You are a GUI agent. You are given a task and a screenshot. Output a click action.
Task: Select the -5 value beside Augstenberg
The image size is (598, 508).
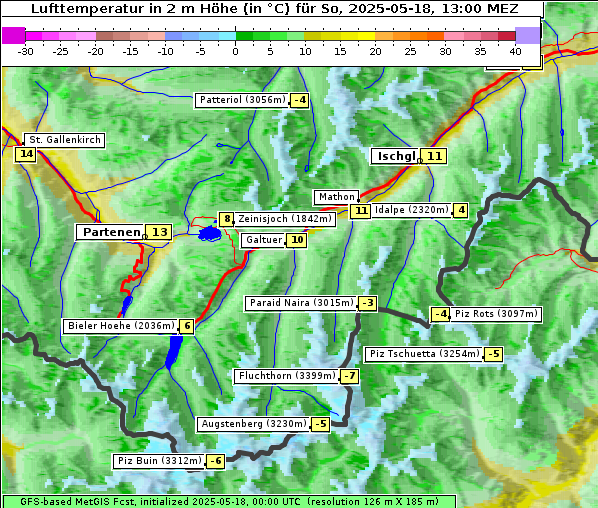coord(320,424)
